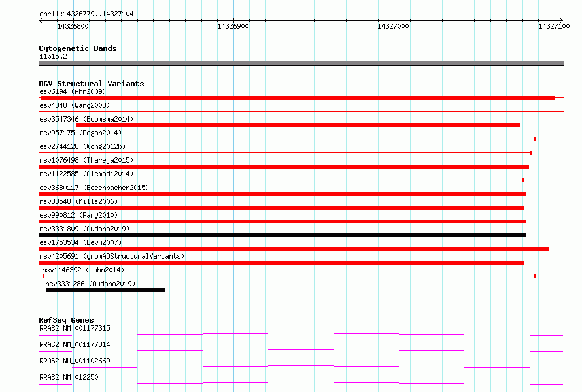Viewport: 582px width, 392px height.
Task: Click ruler position label 14327000
Action: 393,26
